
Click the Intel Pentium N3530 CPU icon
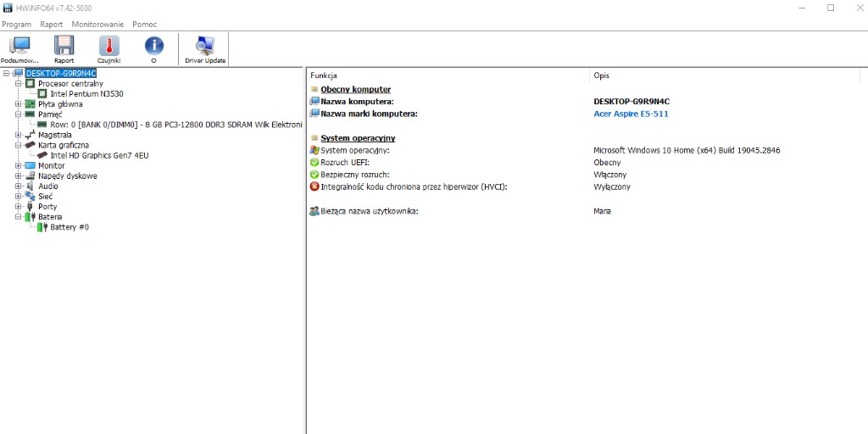[42, 94]
